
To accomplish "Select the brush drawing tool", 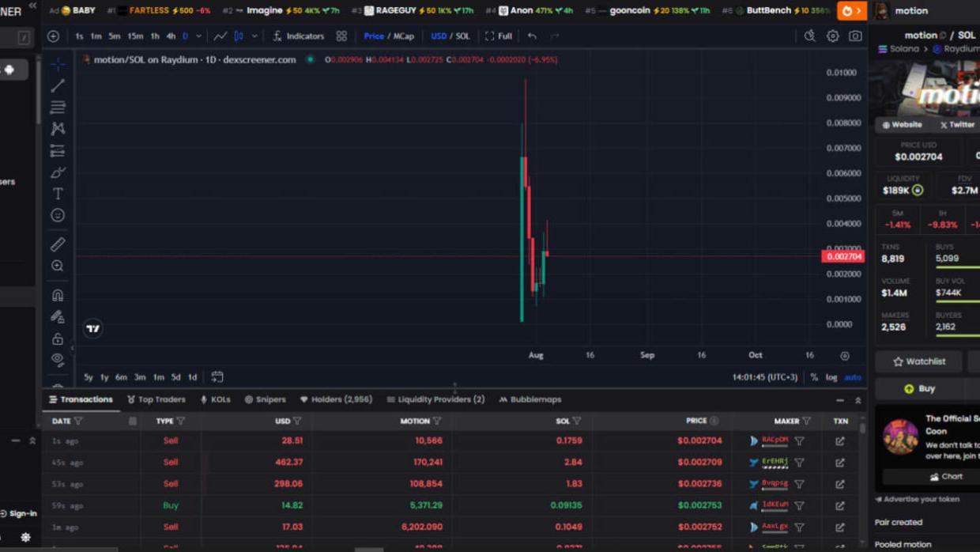I will click(58, 172).
